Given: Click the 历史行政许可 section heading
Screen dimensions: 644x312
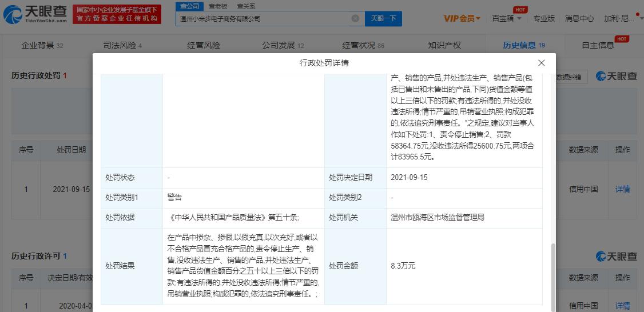Looking at the screenshot, I should click(x=39, y=256).
